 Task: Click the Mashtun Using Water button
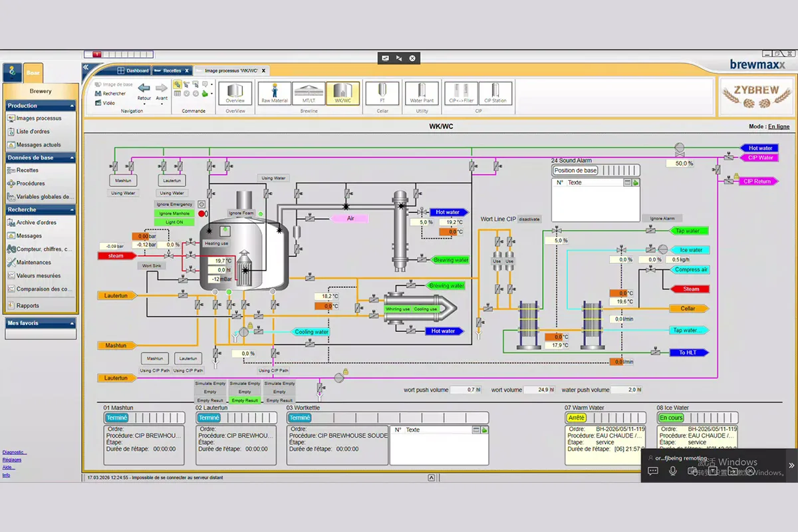click(122, 193)
